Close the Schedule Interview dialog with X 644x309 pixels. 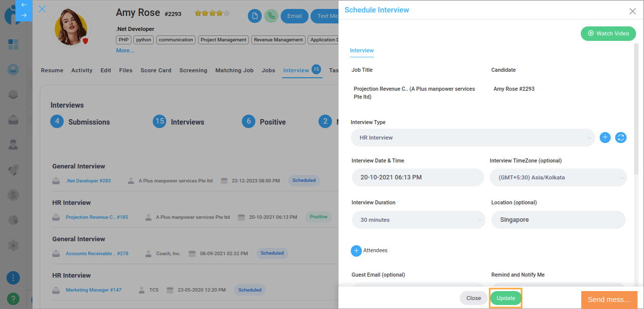pos(633,11)
